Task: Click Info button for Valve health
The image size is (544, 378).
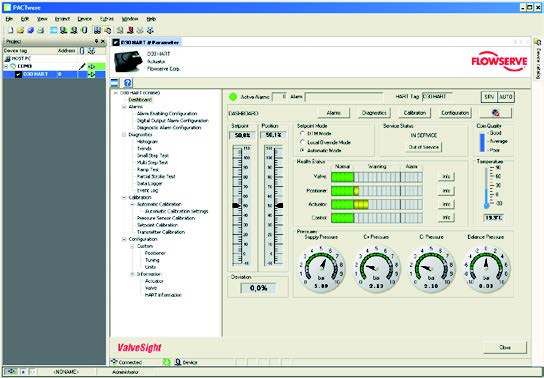Action: click(x=446, y=177)
